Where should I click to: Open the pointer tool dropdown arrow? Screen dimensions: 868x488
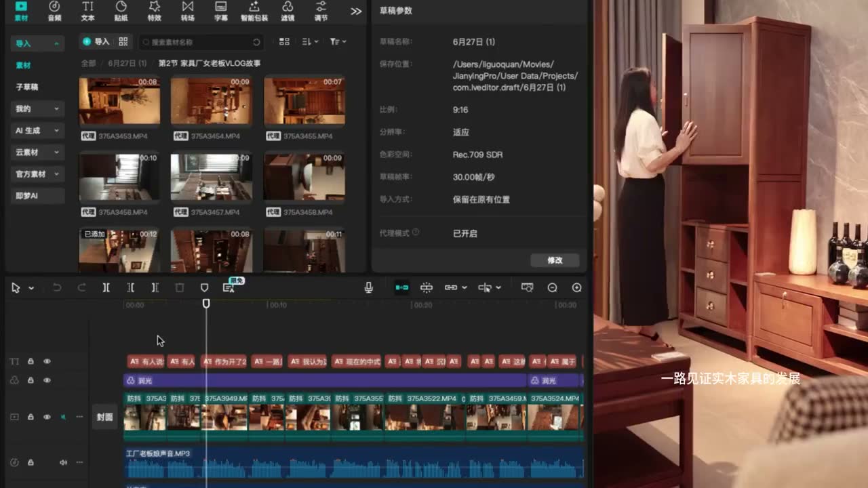point(31,288)
